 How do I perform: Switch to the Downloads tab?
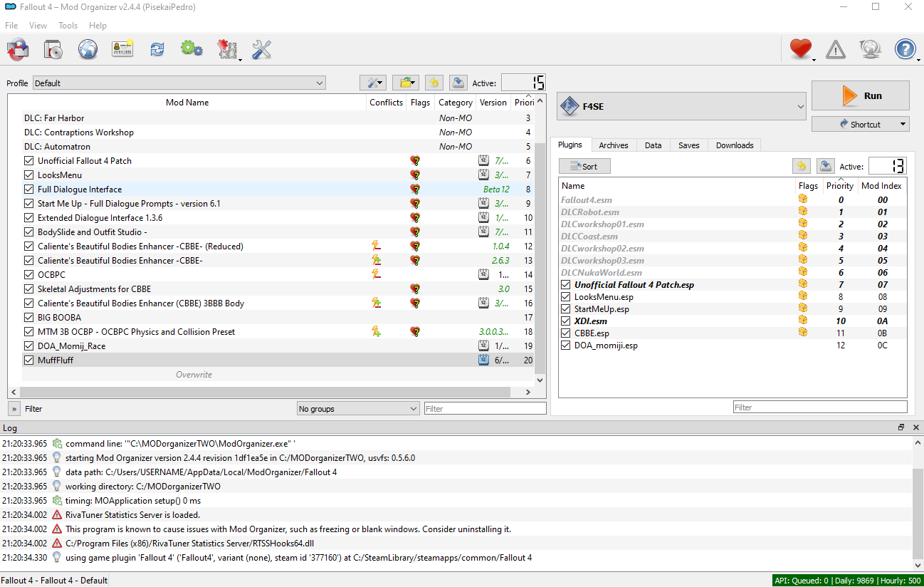click(x=734, y=145)
